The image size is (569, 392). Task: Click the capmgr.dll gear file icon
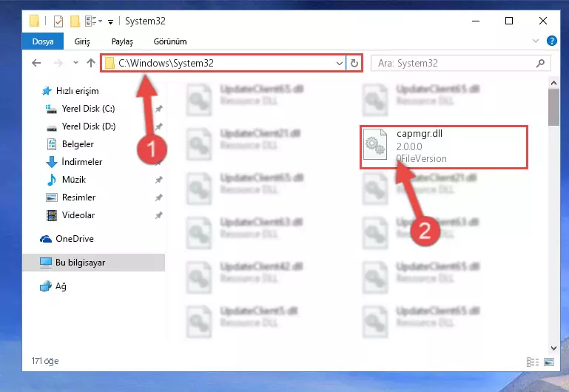click(x=375, y=144)
